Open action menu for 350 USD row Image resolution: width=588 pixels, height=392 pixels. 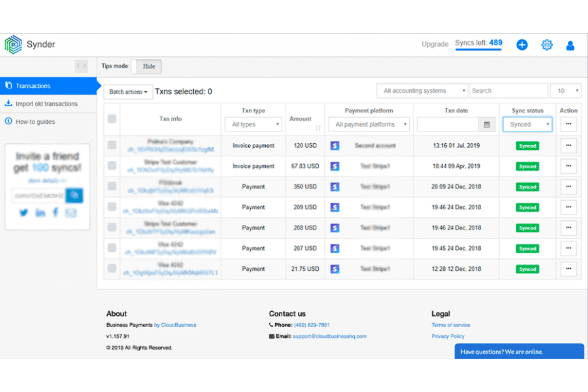[x=569, y=187]
